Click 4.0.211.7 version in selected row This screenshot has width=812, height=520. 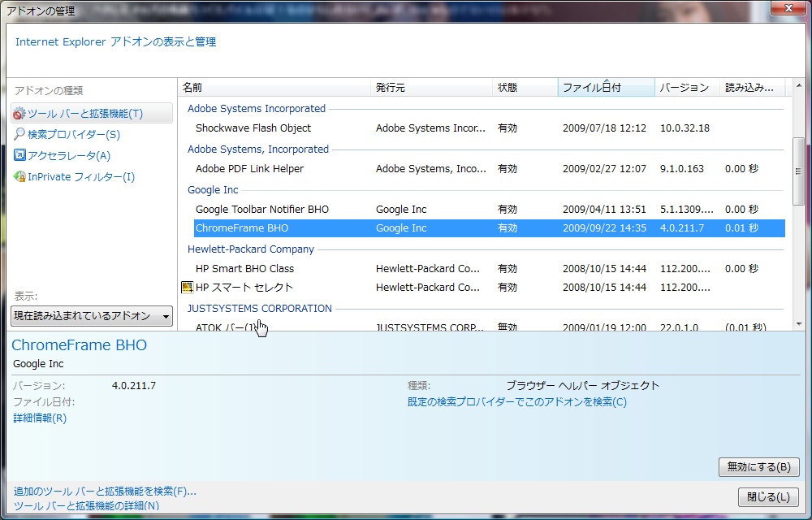coord(681,227)
